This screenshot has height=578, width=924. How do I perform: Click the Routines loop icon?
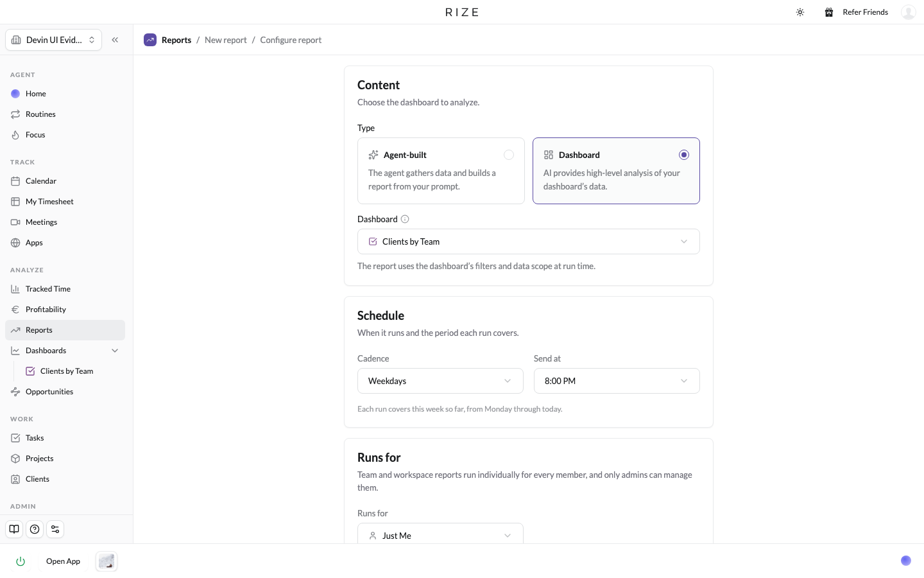[15, 114]
